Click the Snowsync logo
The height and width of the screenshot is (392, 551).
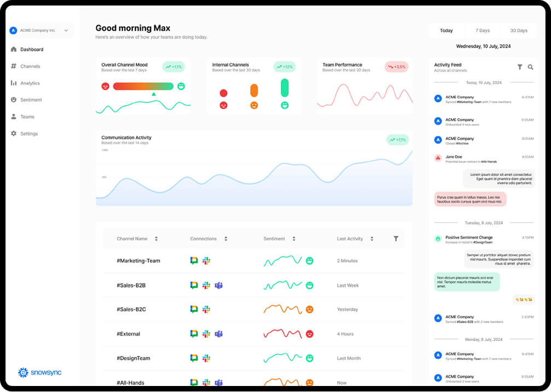pos(39,372)
